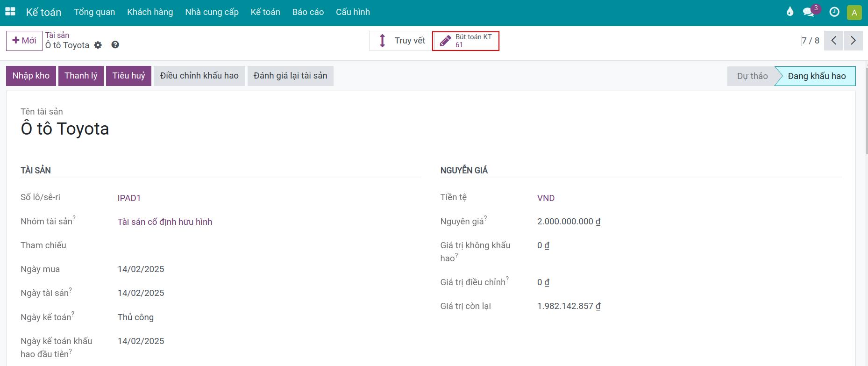Viewport: 868px width, 366px height.
Task: Click the Ngày kế toán value Thủ công
Action: point(135,317)
